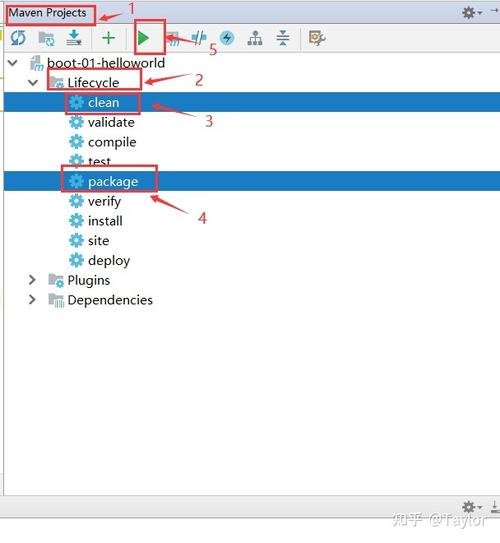Click the Download Sources and Documentation icon
The width and height of the screenshot is (500, 543).
pos(74,38)
